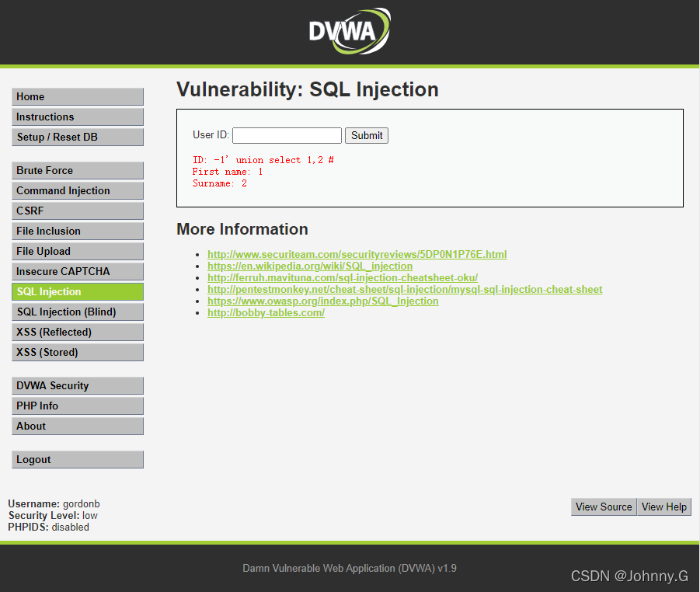
Task: Click the 'Username: gordonb' status text
Action: pos(54,503)
